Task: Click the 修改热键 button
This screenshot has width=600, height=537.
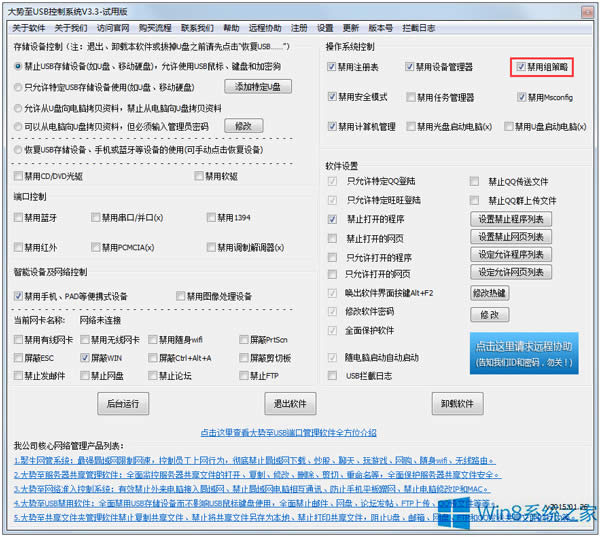Action: (x=489, y=292)
